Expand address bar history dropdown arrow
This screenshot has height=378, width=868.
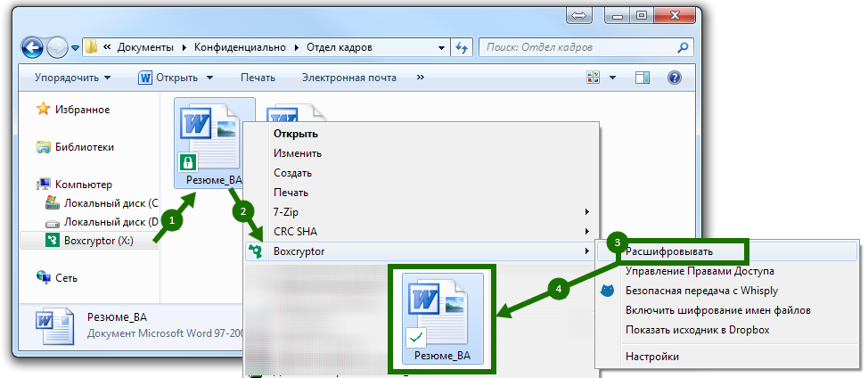coord(441,47)
